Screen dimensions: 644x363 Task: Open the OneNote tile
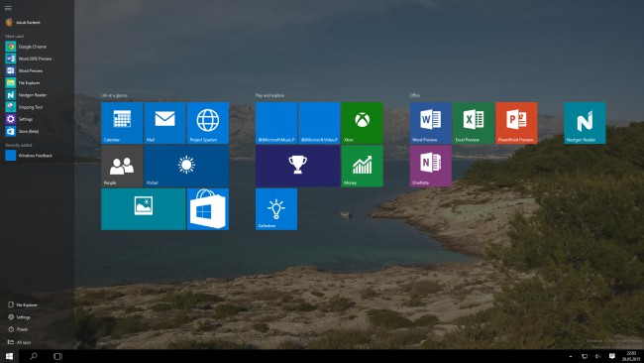pos(430,166)
